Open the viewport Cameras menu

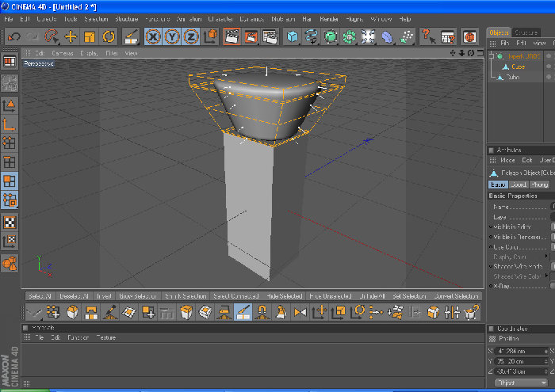[63, 53]
